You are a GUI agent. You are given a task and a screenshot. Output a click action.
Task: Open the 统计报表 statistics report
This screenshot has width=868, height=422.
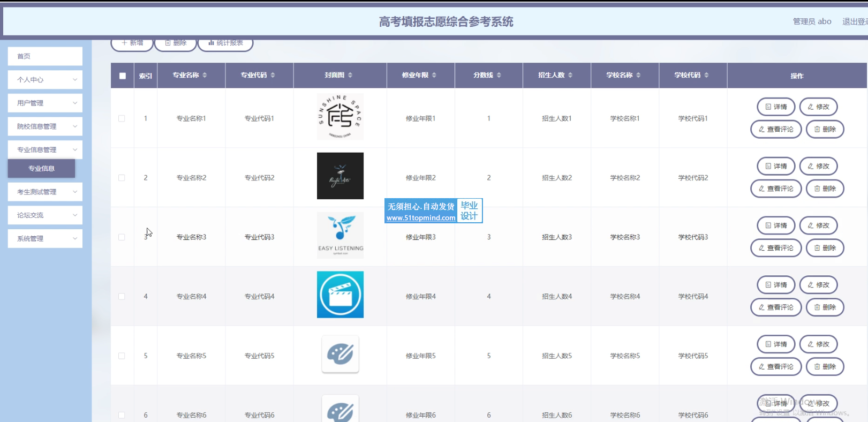coord(225,43)
